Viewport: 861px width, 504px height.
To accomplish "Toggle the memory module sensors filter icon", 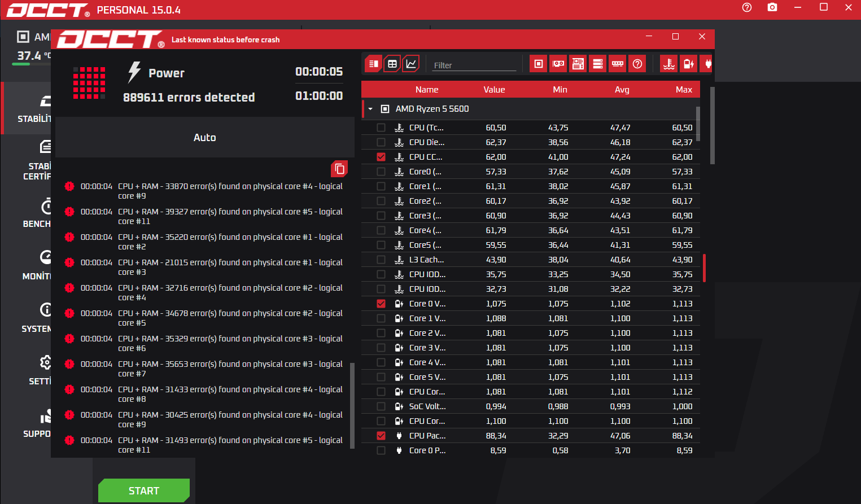I will 618,64.
